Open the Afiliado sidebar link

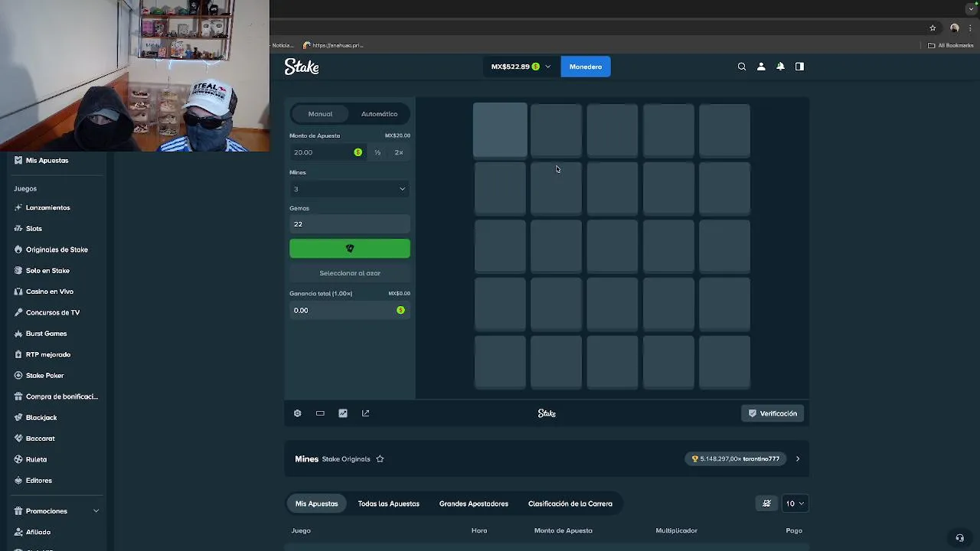38,532
